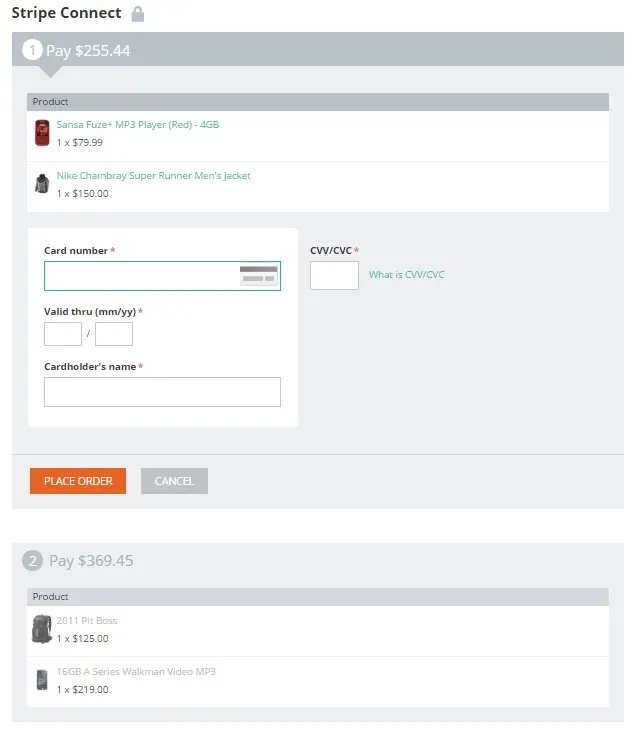638x734 pixels.
Task: Click the step 1 circle number badge
Action: (x=33, y=50)
